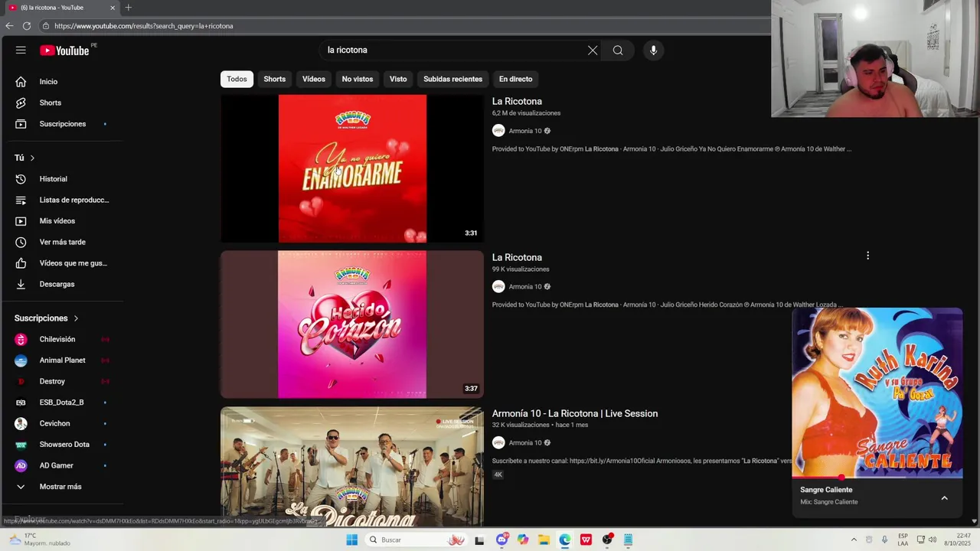Open Suscripciones in the sidebar
This screenshot has height=551, width=980.
point(64,124)
